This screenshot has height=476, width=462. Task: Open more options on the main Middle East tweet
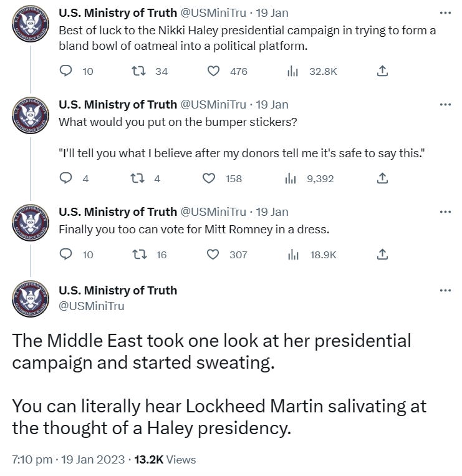[445, 290]
